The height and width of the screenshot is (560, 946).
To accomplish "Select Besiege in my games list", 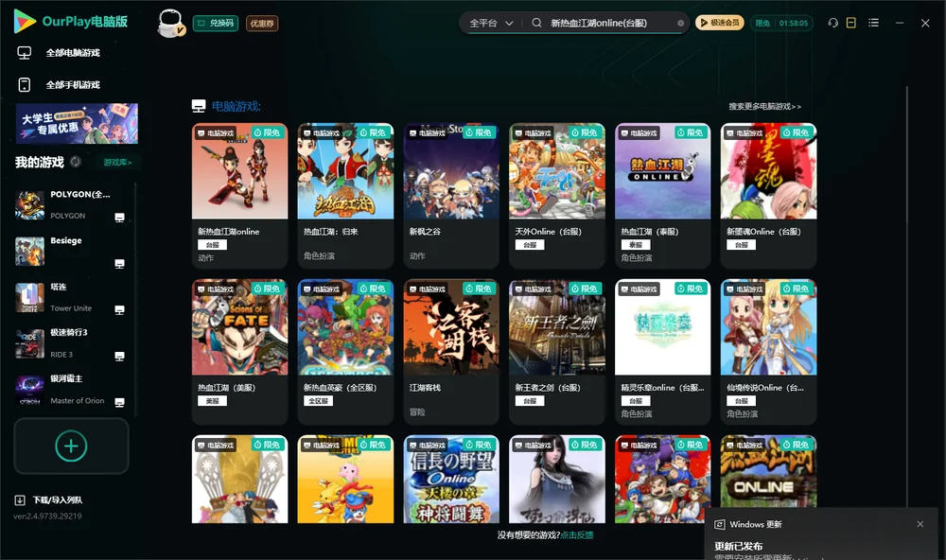I will coord(70,251).
